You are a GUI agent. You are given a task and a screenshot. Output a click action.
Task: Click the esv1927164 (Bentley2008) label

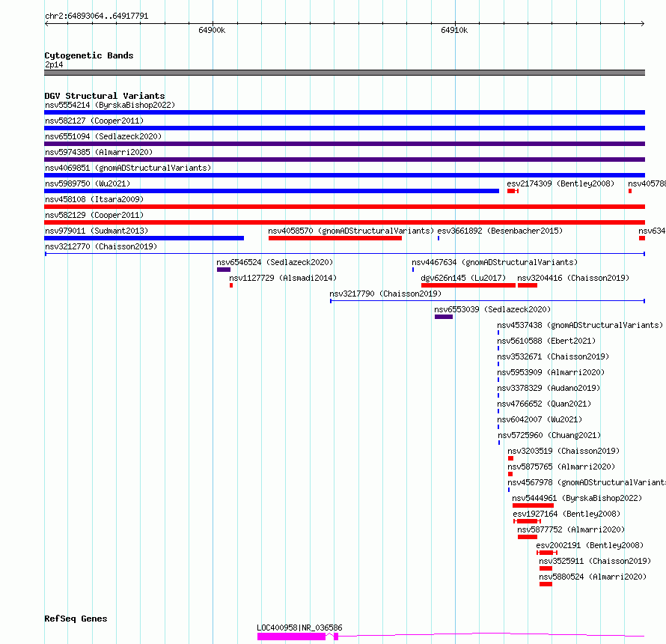tap(566, 514)
